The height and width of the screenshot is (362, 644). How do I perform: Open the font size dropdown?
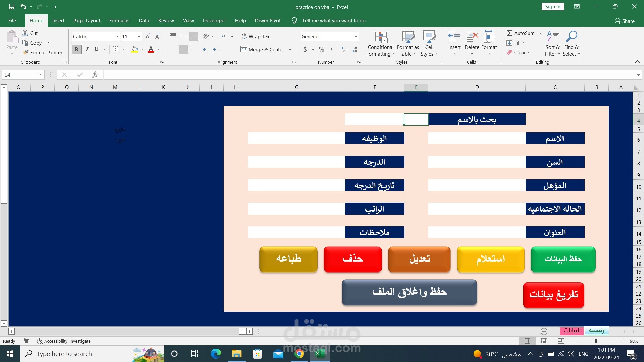(x=139, y=36)
